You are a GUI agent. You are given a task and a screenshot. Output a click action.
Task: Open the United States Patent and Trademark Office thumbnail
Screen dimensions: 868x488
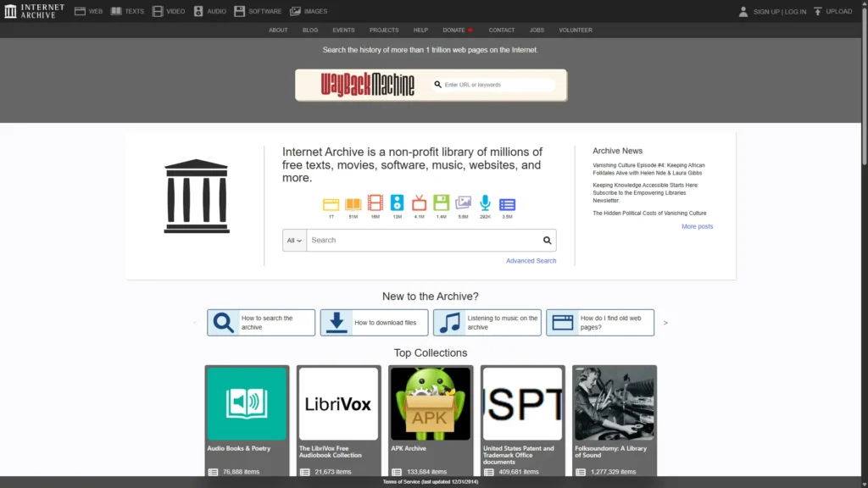pos(522,404)
